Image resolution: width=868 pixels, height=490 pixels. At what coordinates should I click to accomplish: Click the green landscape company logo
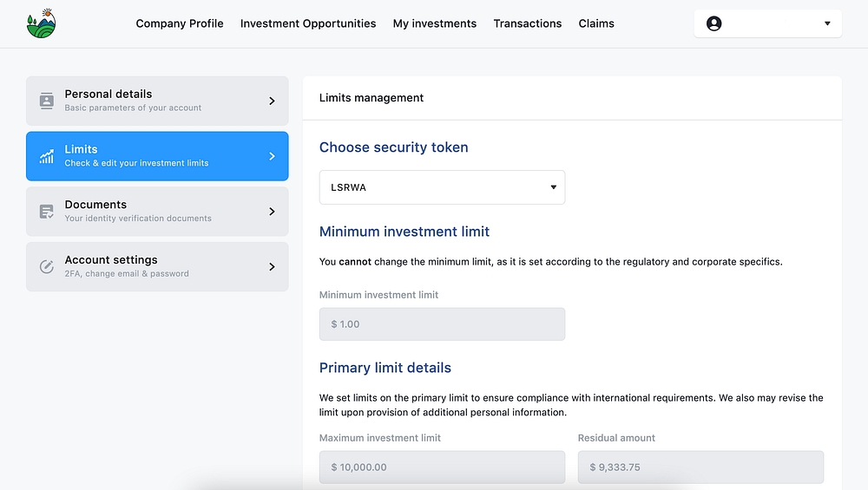point(41,23)
